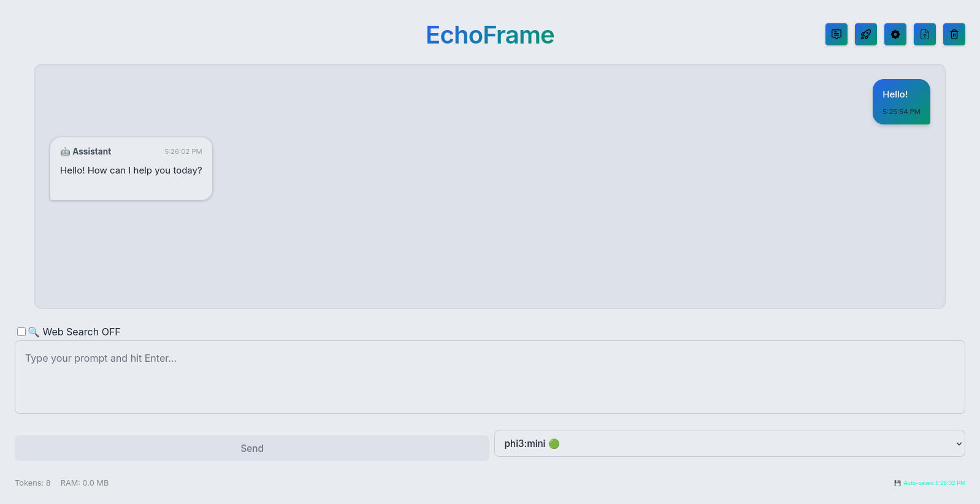Screen dimensions: 980x504
Task: Click the magnifier icon beside Web Search
Action: 34,332
